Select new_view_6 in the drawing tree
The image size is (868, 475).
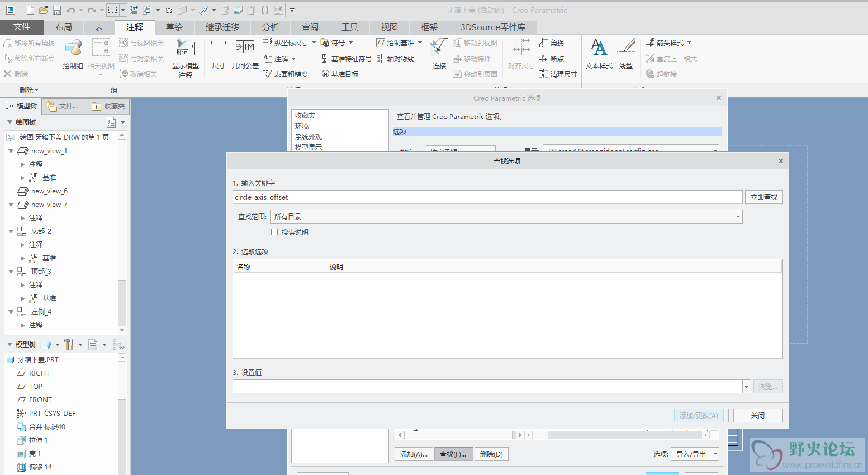click(x=49, y=191)
